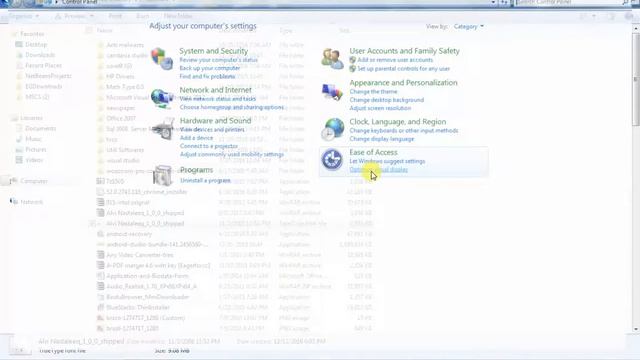Open the Ease of Access heading
The width and height of the screenshot is (640, 360).
pyautogui.click(x=373, y=152)
